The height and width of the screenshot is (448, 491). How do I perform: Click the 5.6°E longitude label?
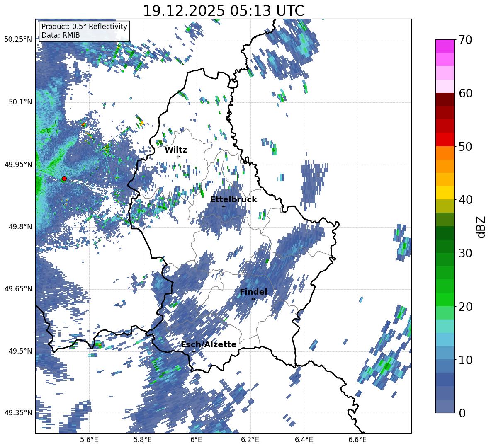pos(89,440)
